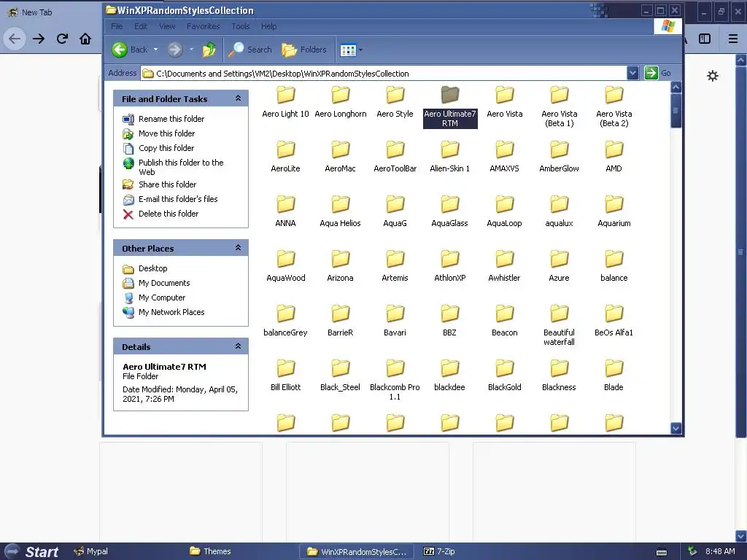This screenshot has height=560, width=747.
Task: Open the Forward history dropdown arrow
Action: [x=192, y=50]
